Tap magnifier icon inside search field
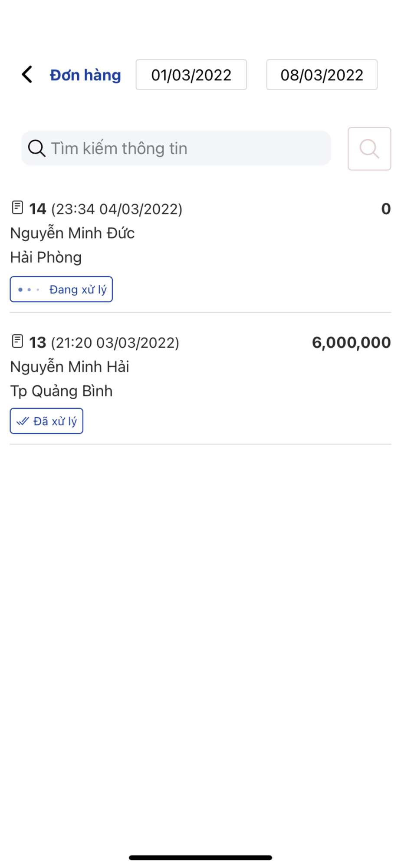 tap(36, 148)
